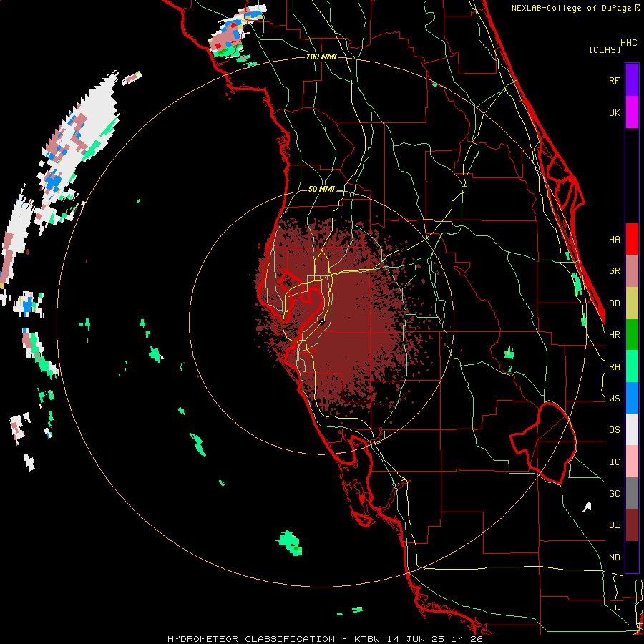Viewport: 644px width, 644px height.
Task: Click the 'HYDROMETEOR CLASSIFICATION - KTBW' caption
Action: click(273, 639)
